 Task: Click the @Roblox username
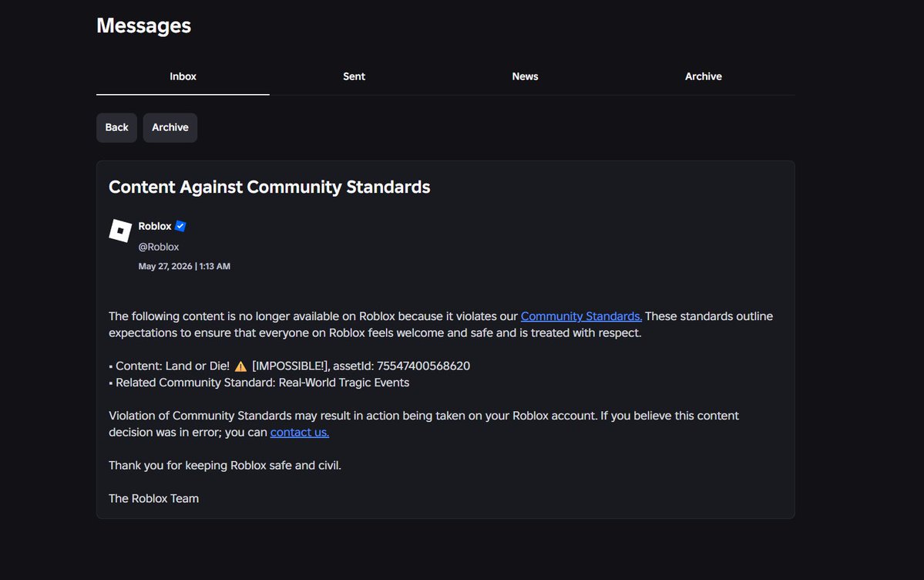(159, 247)
